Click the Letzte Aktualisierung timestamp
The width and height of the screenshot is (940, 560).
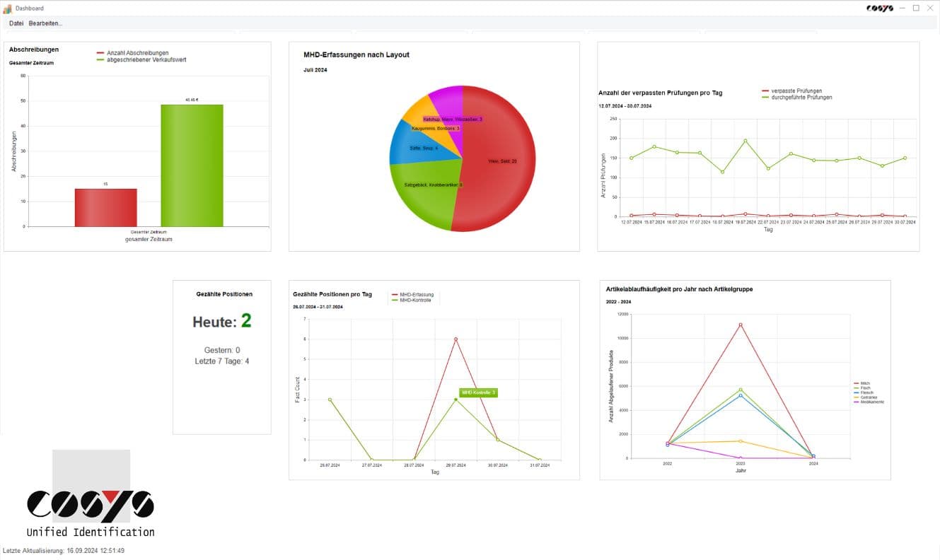[64, 550]
